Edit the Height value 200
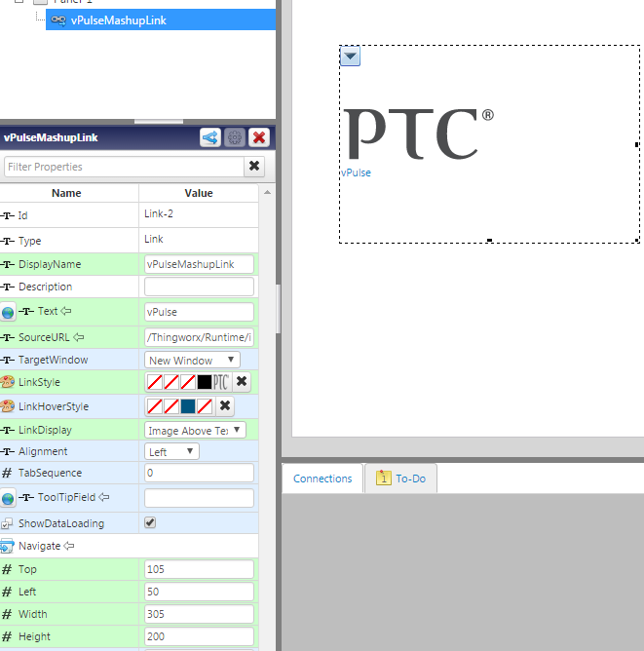The height and width of the screenshot is (651, 644). point(199,636)
